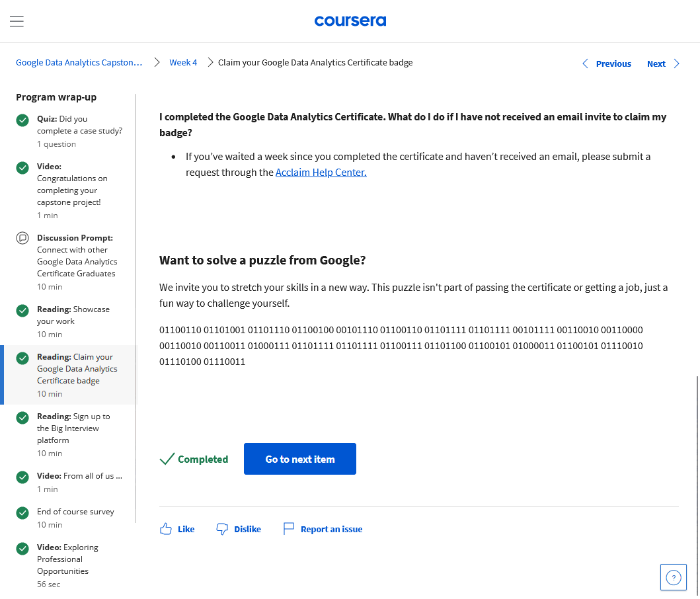Click the Completed checkmark status
The image size is (700, 599).
click(x=194, y=459)
